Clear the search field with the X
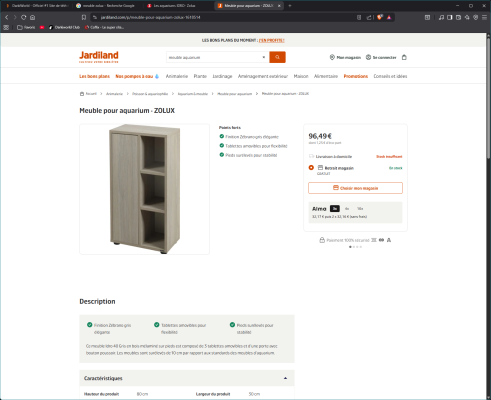 (x=264, y=57)
